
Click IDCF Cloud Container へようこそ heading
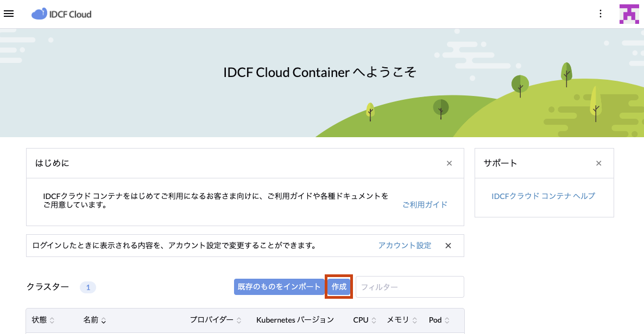click(320, 72)
